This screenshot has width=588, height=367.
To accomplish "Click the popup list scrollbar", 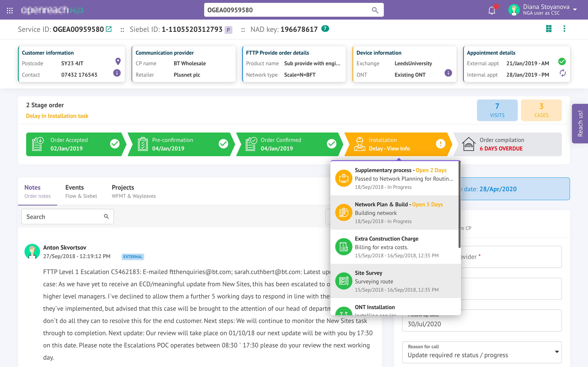I will 459,204.
